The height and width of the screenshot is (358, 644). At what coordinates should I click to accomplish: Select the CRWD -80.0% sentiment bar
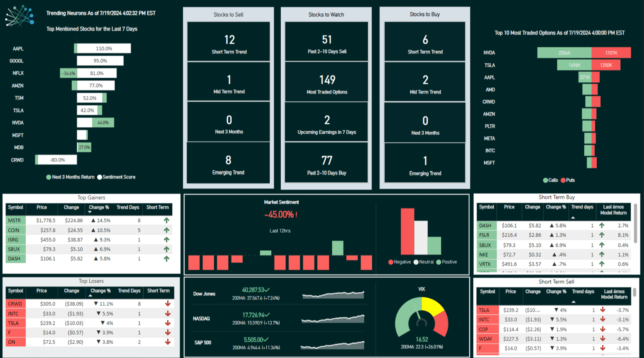point(57,160)
